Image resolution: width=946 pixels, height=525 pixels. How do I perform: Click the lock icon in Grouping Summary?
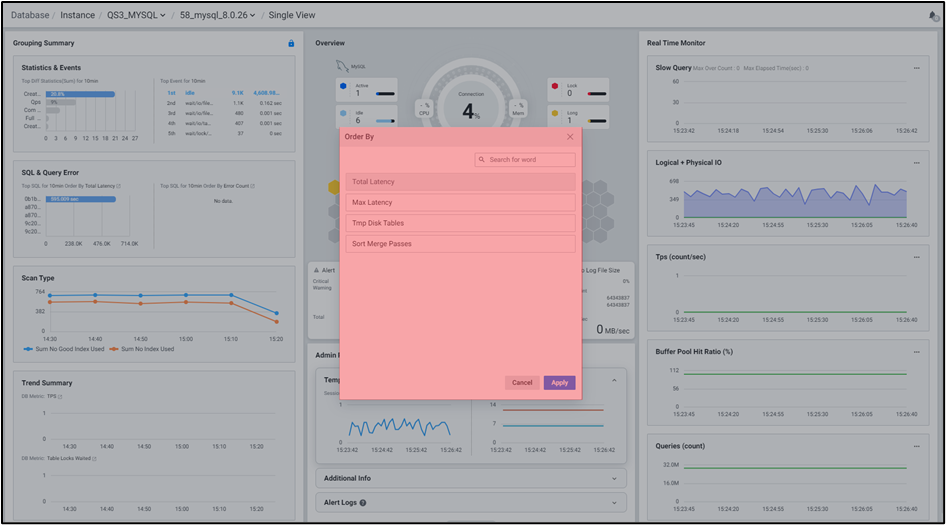pyautogui.click(x=291, y=43)
